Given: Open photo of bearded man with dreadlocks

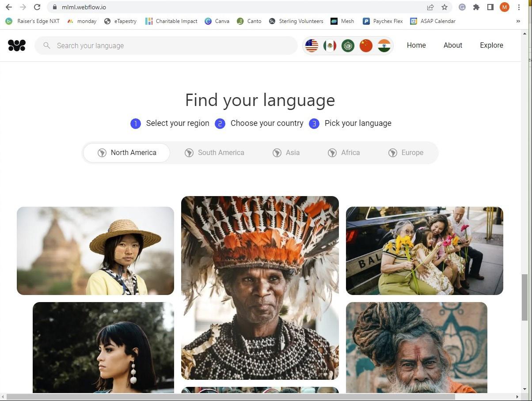Looking at the screenshot, I should (417, 348).
